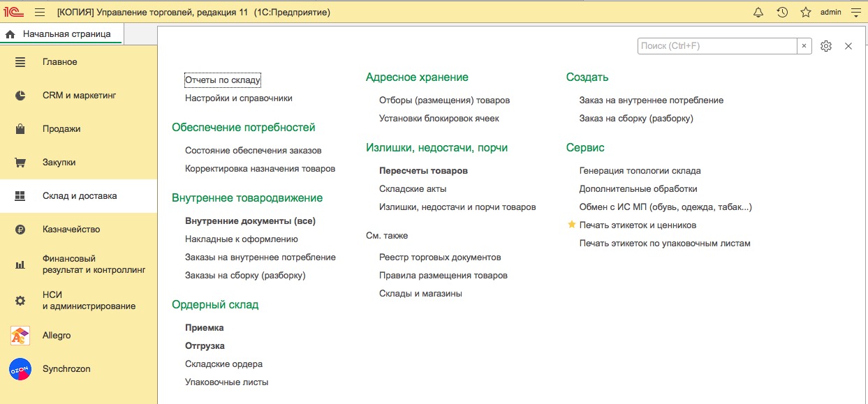This screenshot has height=404, width=868.
Task: Click the Synchrozon Ozon icon
Action: 20,369
